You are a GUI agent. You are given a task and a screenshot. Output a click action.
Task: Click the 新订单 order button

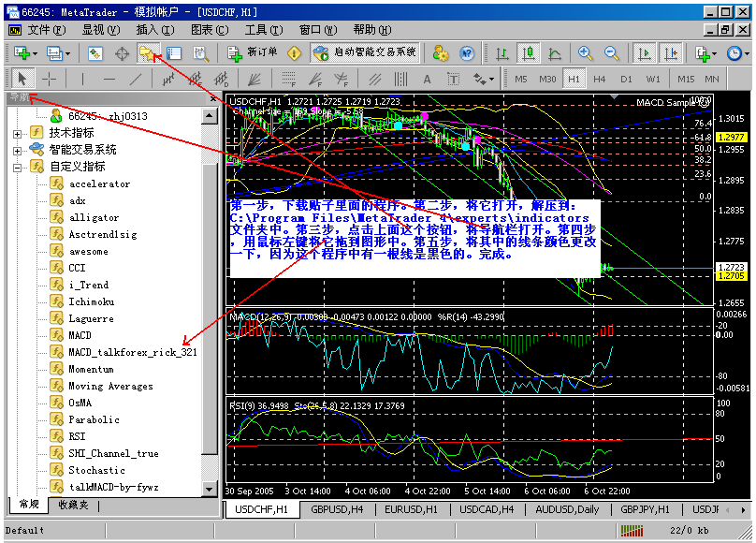(253, 54)
